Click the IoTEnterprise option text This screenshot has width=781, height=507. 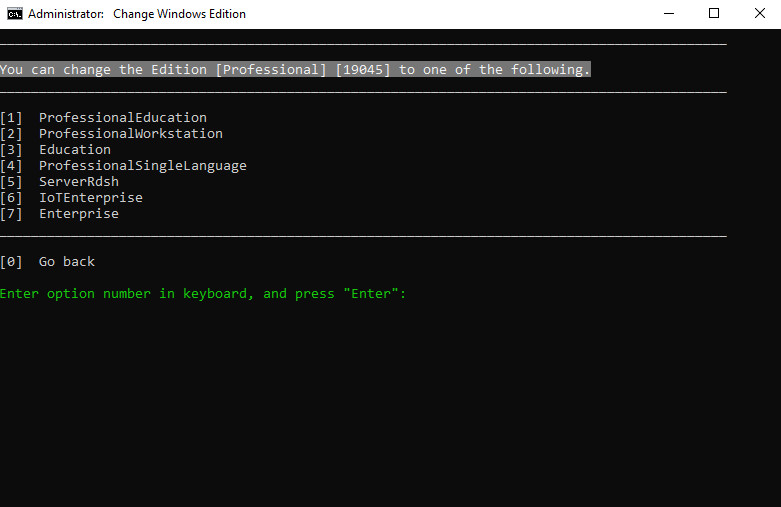tap(91, 198)
